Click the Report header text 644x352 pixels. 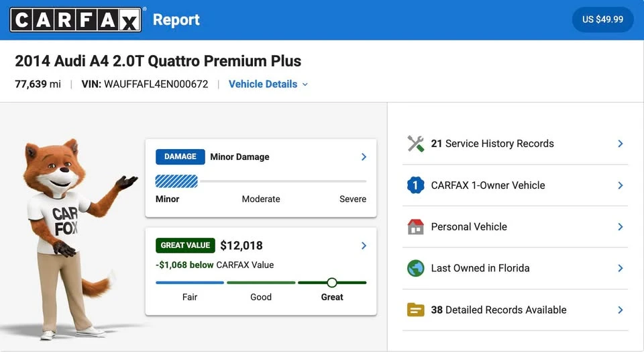[176, 19]
